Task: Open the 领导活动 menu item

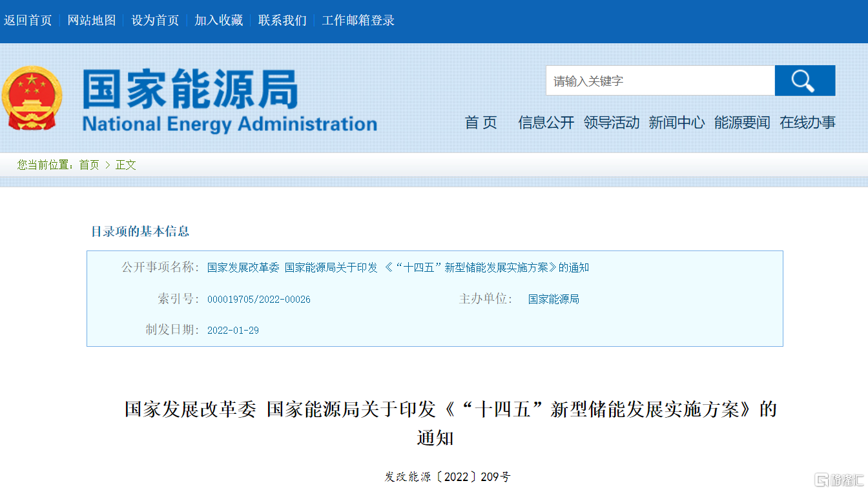Action: pos(612,123)
